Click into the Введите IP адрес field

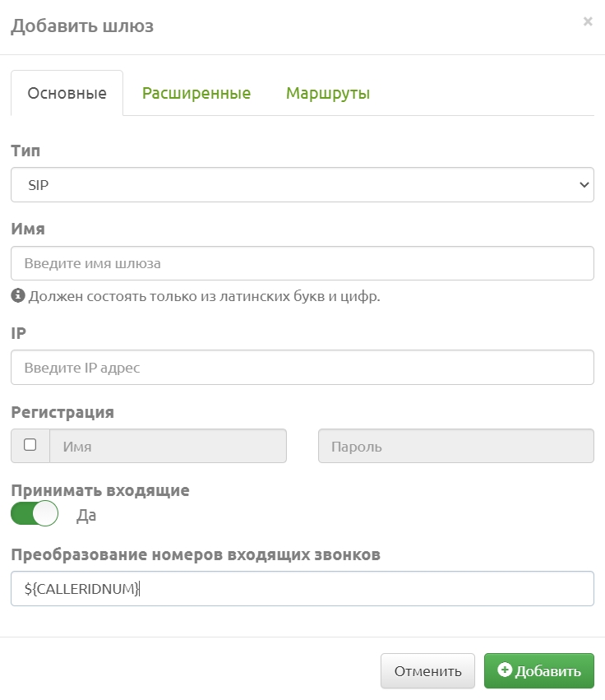pos(302,368)
